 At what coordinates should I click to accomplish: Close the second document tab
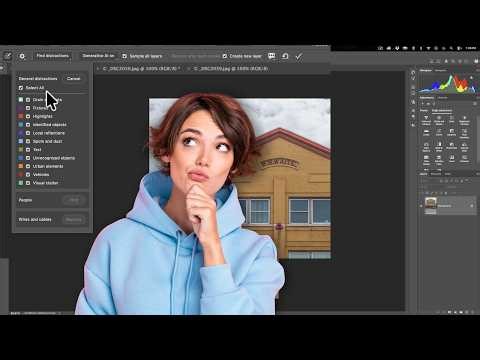(x=189, y=69)
